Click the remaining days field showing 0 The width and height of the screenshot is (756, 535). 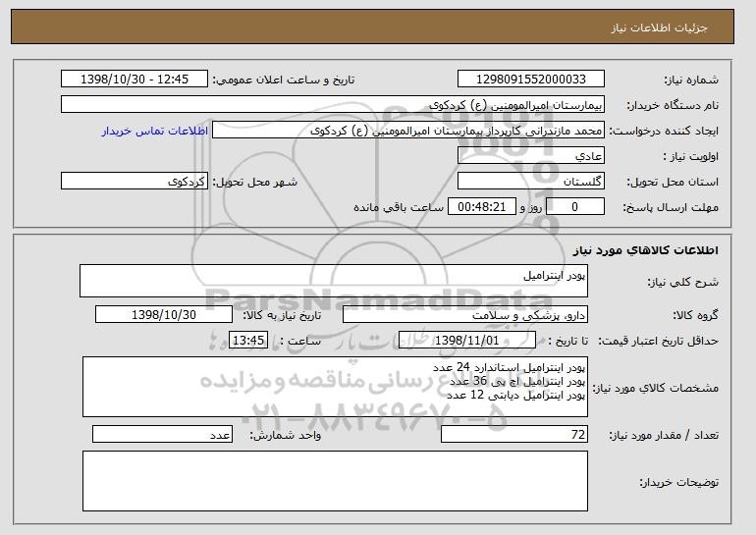coord(574,207)
